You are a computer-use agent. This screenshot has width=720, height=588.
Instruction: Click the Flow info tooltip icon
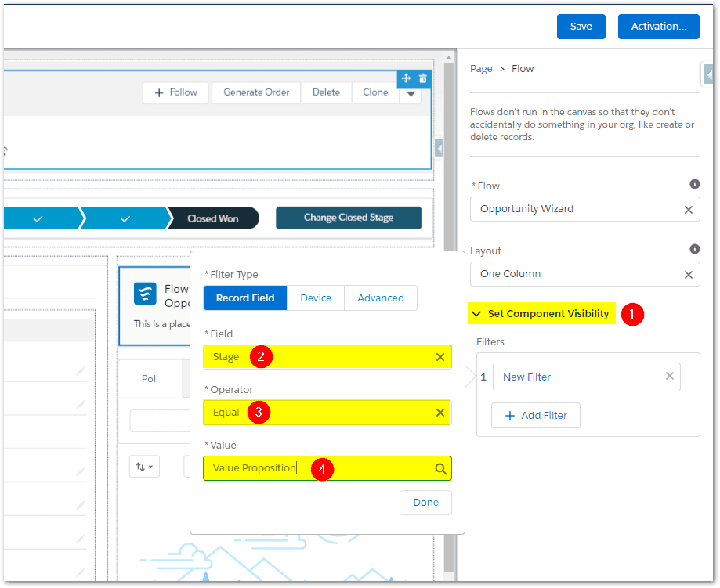coord(694,184)
